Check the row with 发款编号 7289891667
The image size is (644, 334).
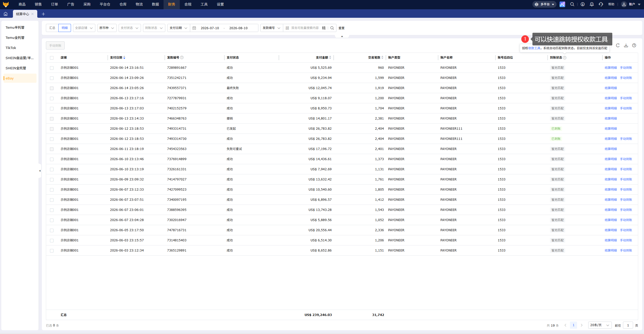(x=52, y=68)
